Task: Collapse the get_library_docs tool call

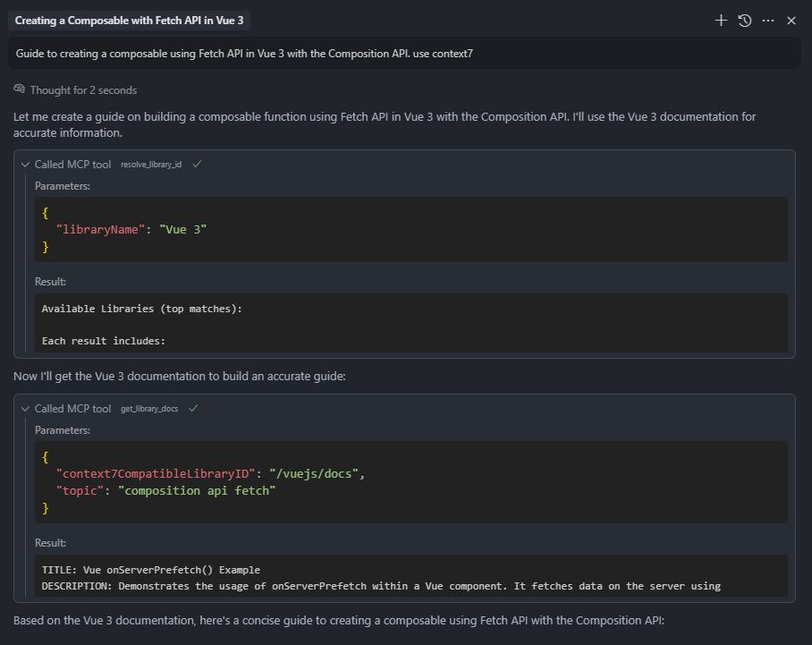Action: (25, 409)
